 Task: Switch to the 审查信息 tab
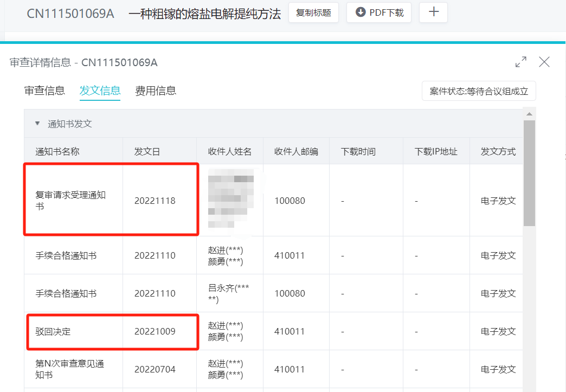pyautogui.click(x=44, y=91)
